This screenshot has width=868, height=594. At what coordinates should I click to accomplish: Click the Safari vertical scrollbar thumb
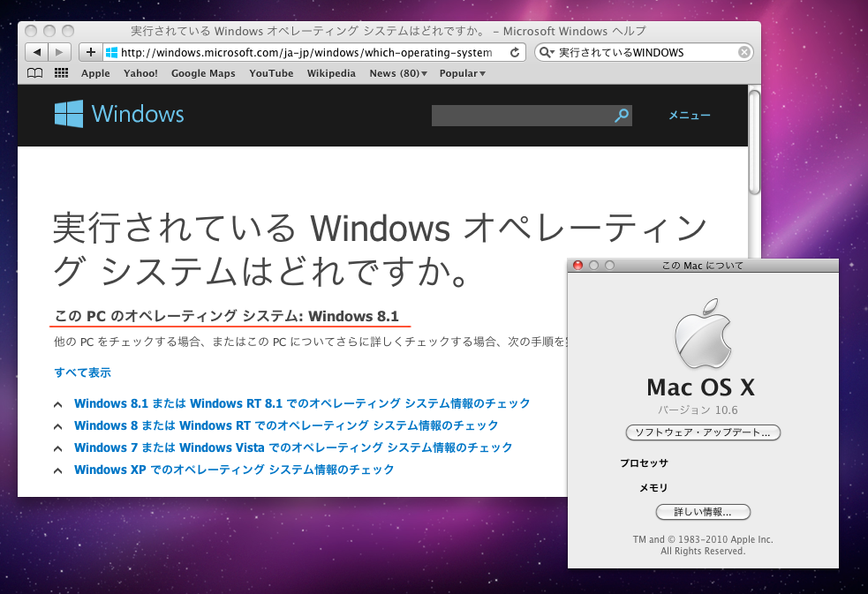pos(754,142)
